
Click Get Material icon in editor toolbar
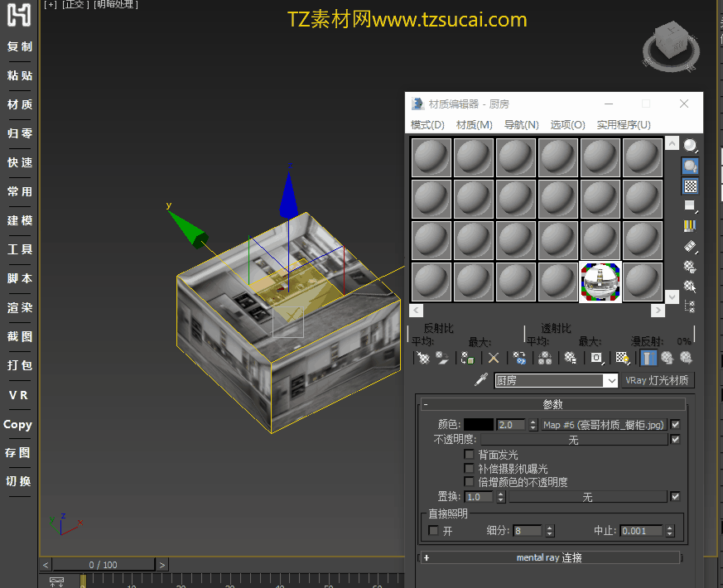pos(422,358)
